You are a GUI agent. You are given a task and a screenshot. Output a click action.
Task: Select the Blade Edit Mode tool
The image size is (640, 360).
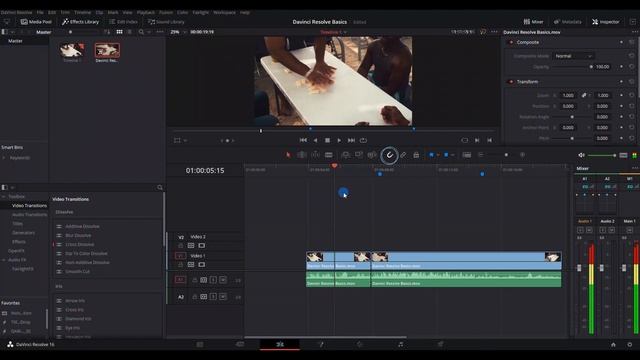(329, 155)
